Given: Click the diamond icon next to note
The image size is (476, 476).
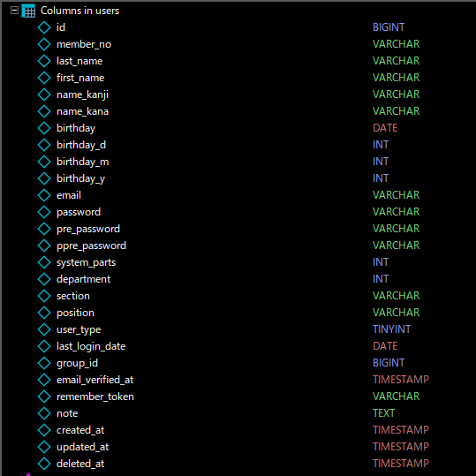Looking at the screenshot, I should 44,413.
